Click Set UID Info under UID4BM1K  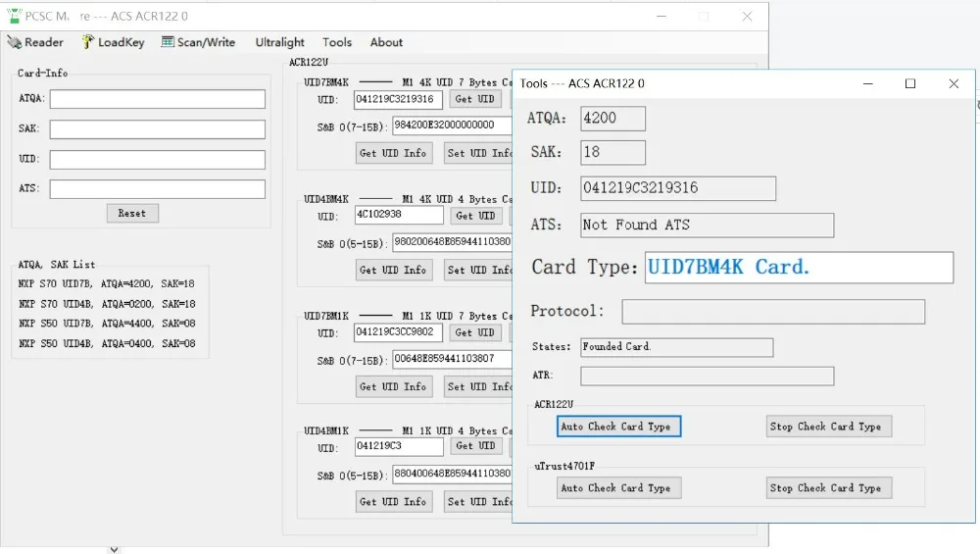click(478, 502)
